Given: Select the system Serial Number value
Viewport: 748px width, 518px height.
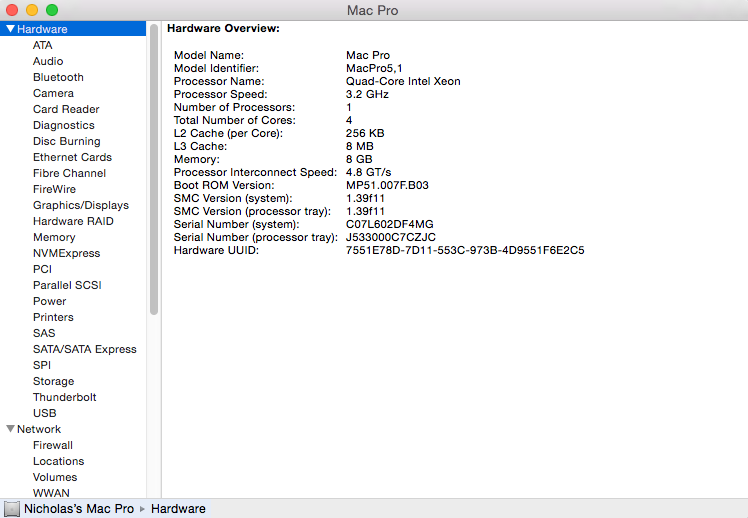Looking at the screenshot, I should [389, 224].
